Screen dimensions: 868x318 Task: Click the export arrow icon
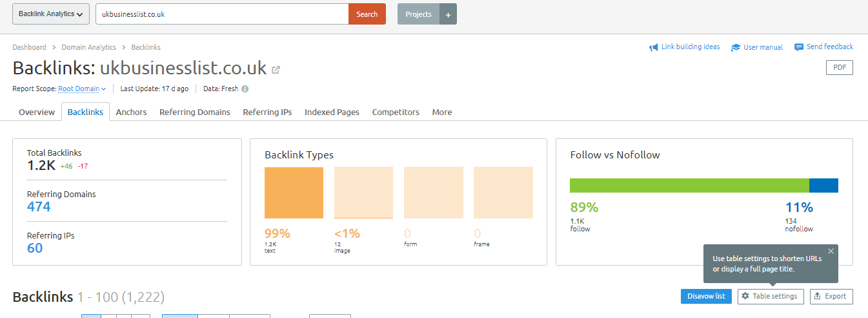(818, 296)
